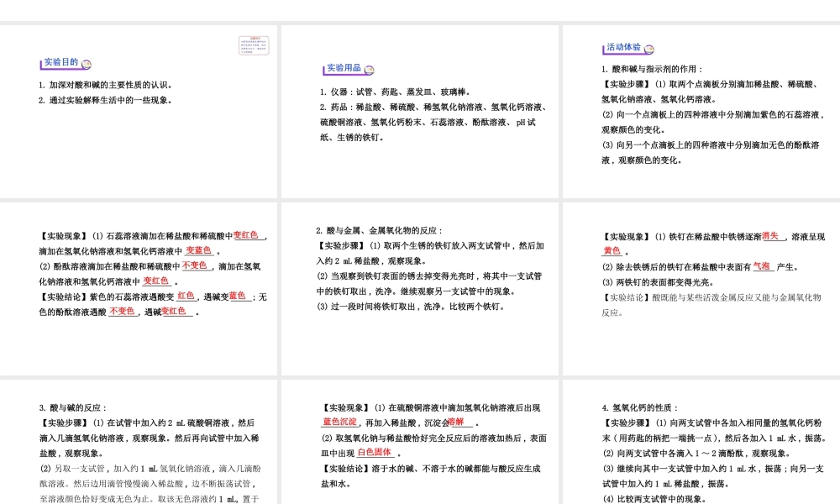840x504 pixels.
Task: Click the 实验结论 line 溶于水的碱、不溶于水的碱
Action: pos(431,476)
